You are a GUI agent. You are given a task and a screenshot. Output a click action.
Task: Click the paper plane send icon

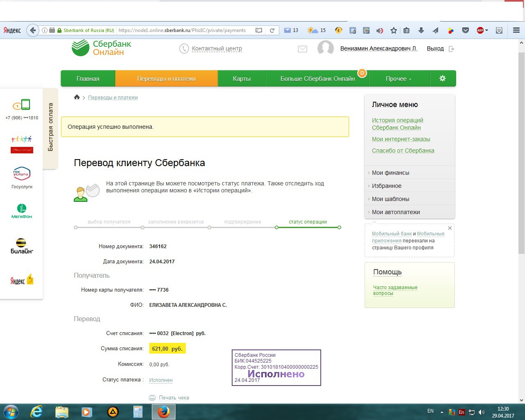(x=436, y=30)
